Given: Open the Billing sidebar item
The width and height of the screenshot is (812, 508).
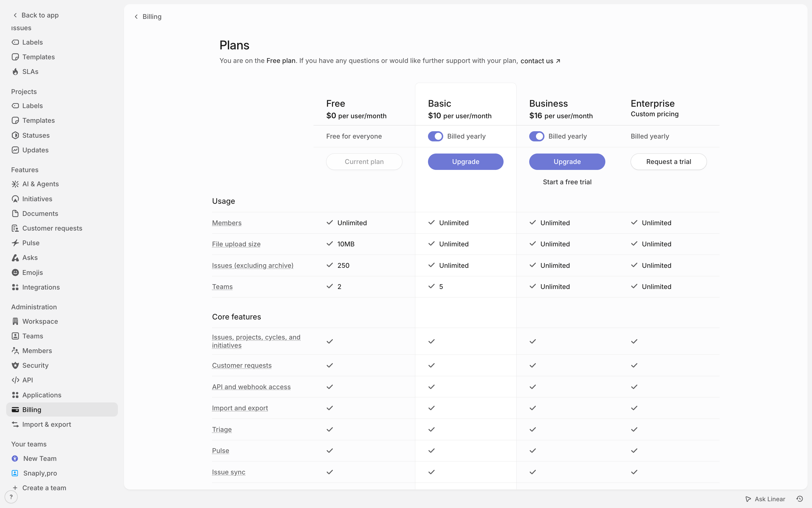Looking at the screenshot, I should pos(62,410).
